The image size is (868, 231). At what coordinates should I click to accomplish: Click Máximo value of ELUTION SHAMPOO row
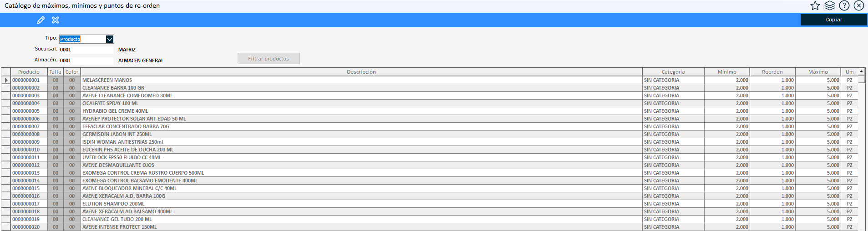pos(818,204)
